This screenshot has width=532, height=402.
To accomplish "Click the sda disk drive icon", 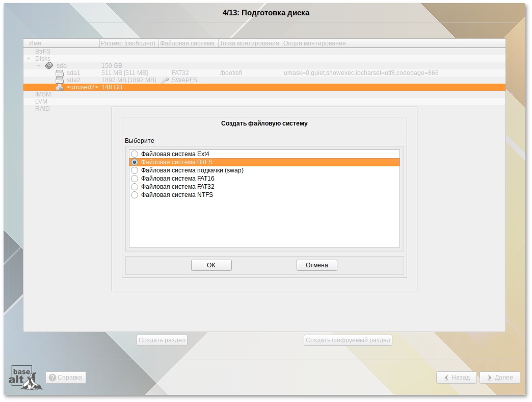I will (x=49, y=65).
